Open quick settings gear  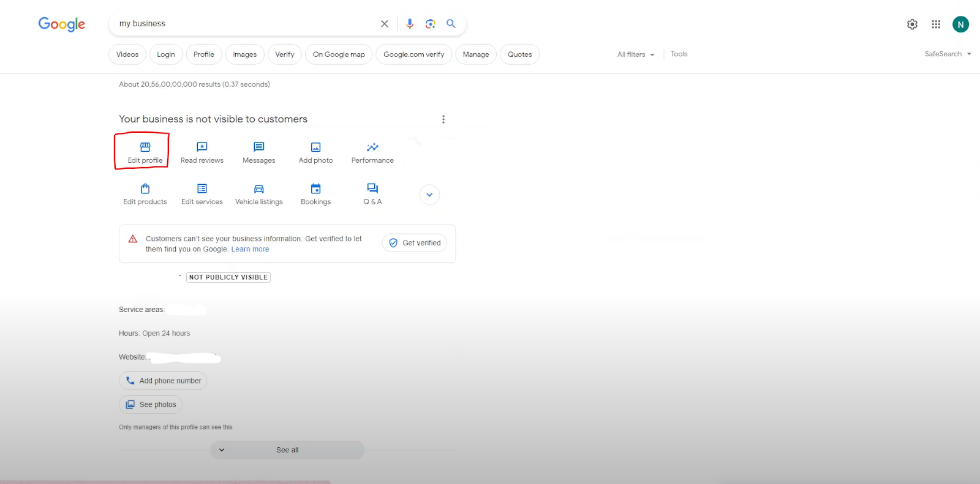pyautogui.click(x=912, y=24)
